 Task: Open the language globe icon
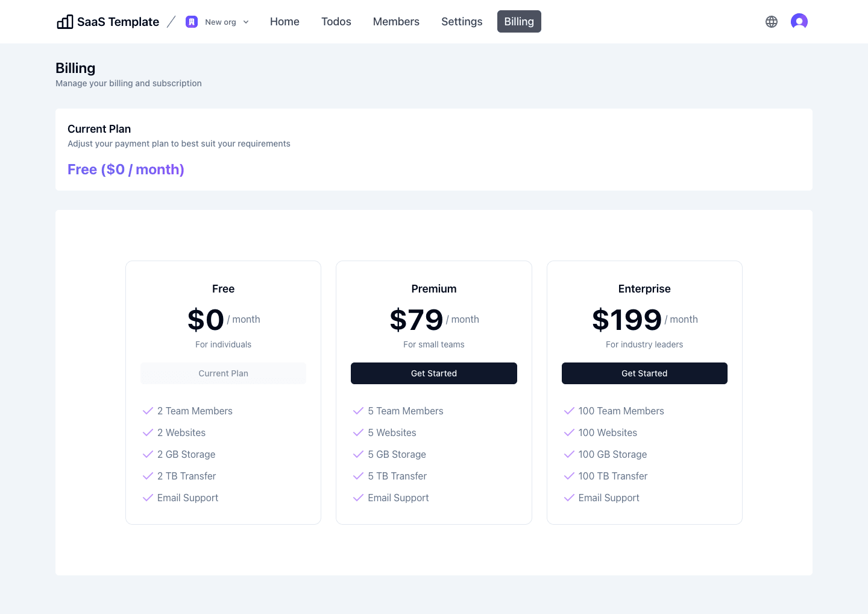[x=772, y=21]
